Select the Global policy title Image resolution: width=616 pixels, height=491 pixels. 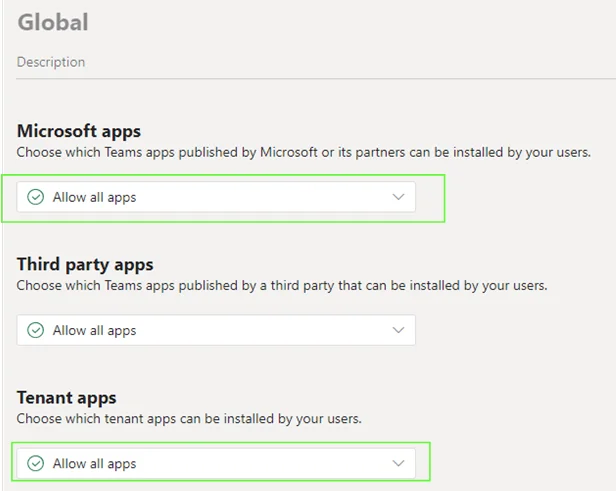coord(53,22)
